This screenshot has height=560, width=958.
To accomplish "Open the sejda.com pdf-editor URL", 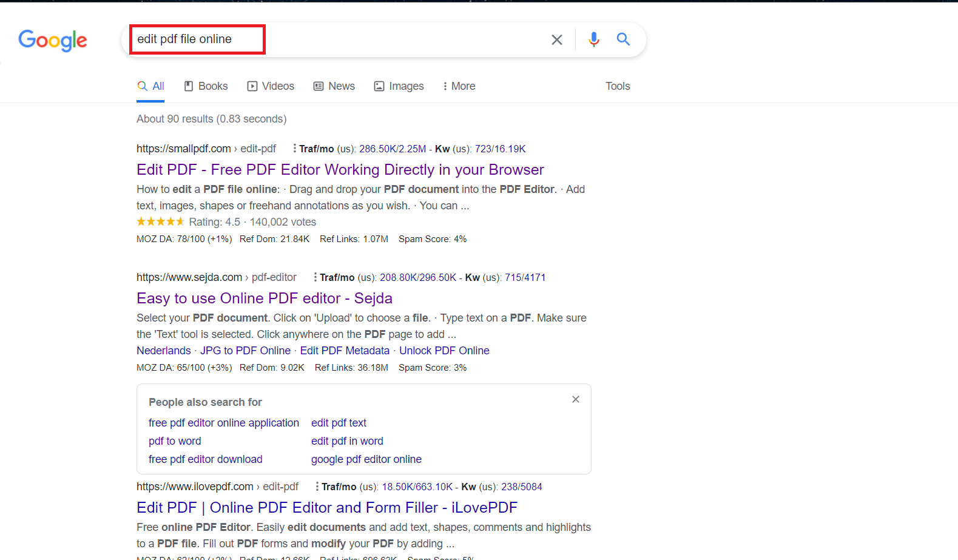I will (x=217, y=277).
